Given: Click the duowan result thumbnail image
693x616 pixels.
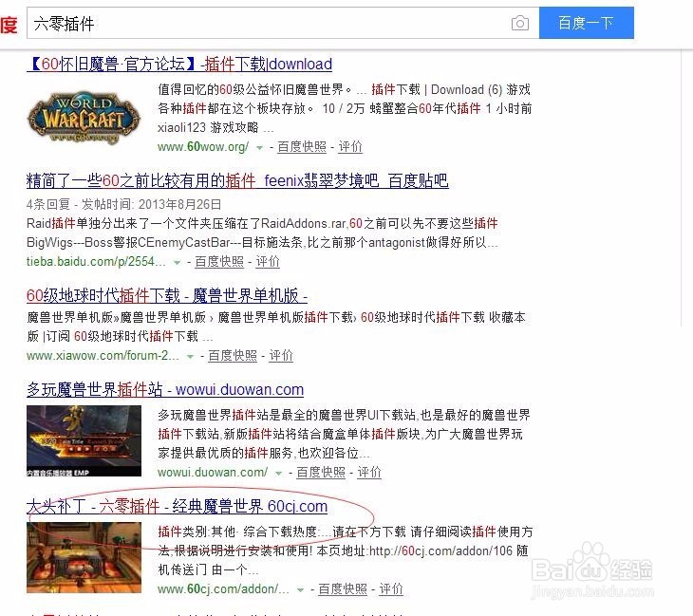Looking at the screenshot, I should click(84, 441).
